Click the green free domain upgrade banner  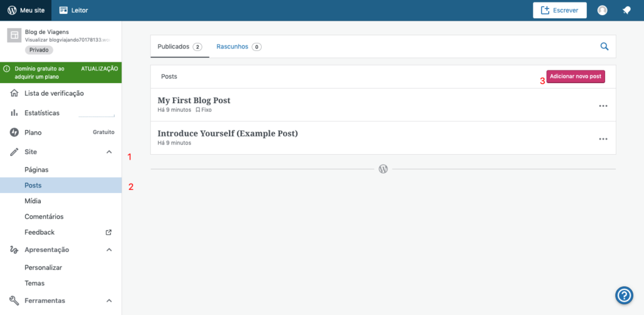click(60, 72)
